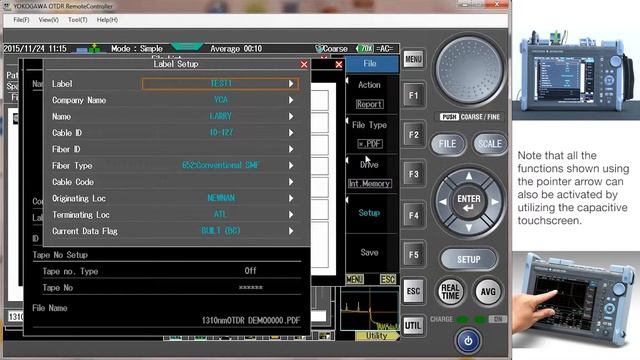Click the PUSH COARSE / FINE label
The width and height of the screenshot is (640, 360).
pyautogui.click(x=470, y=117)
